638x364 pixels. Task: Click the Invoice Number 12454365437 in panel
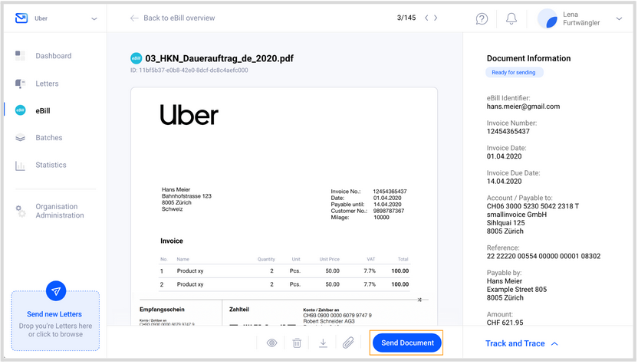508,132
